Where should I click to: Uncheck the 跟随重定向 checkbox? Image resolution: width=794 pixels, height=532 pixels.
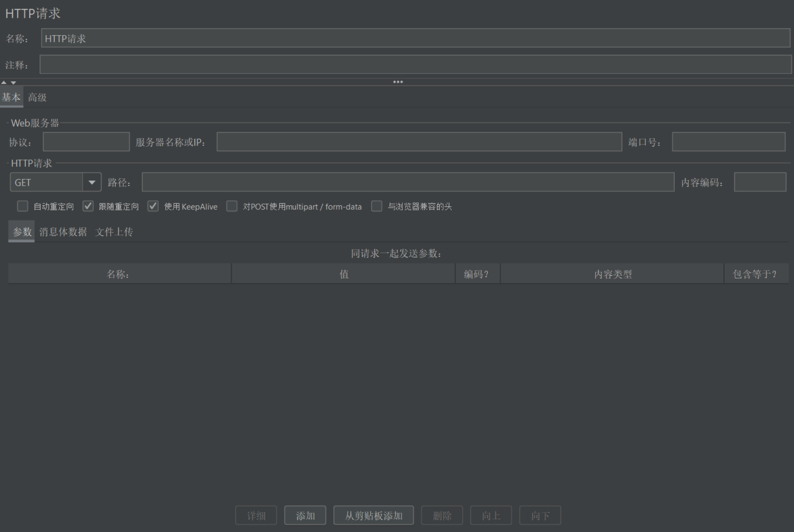pyautogui.click(x=88, y=206)
